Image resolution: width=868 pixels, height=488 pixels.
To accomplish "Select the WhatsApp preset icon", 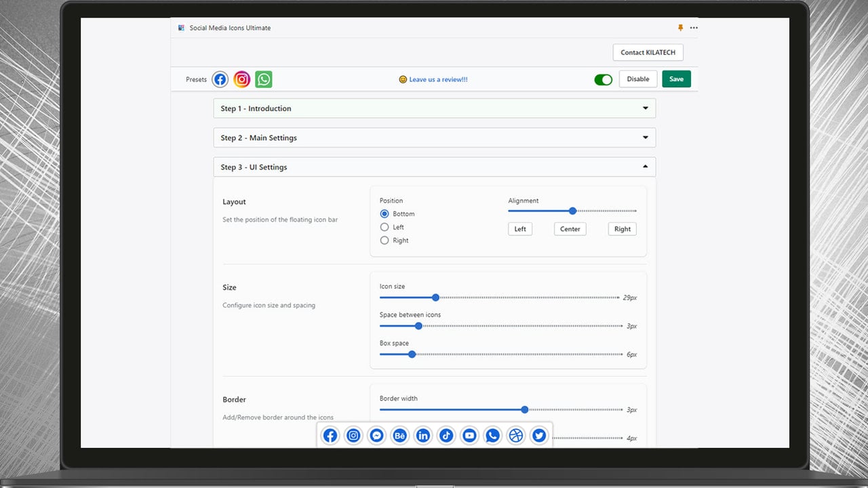I will (264, 79).
